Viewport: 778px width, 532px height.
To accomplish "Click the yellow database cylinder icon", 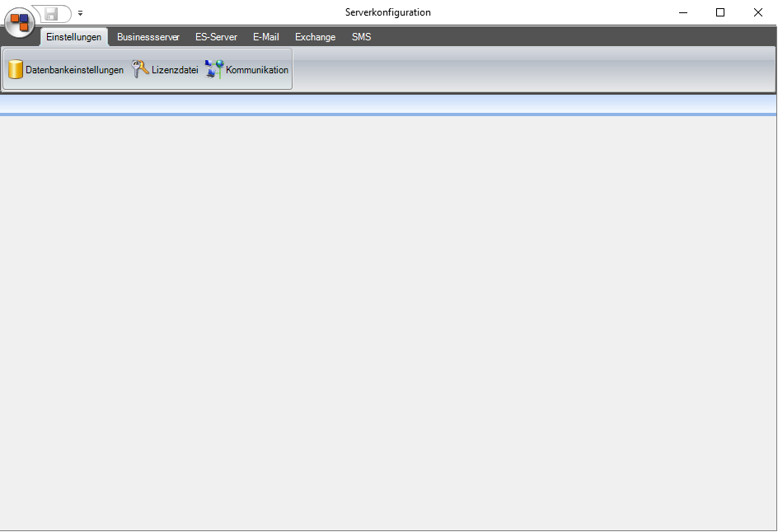I will (x=15, y=70).
